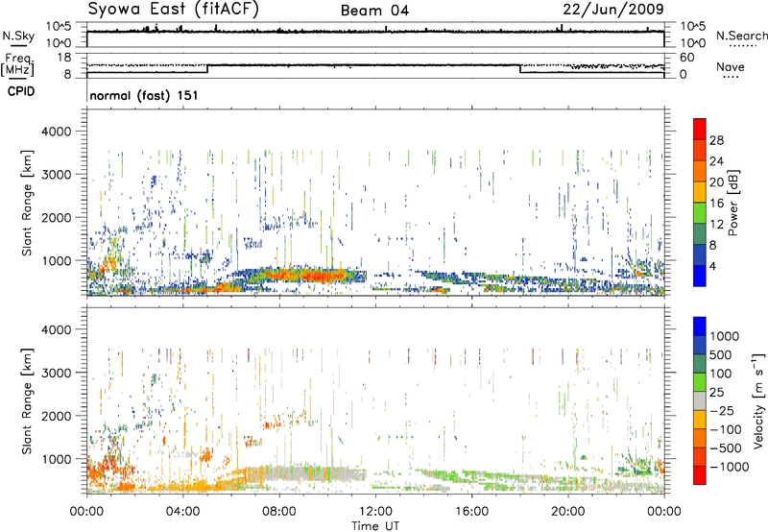This screenshot has width=768, height=532.
Task: Click the date '22/Jun/2009'
Action: coord(613,10)
